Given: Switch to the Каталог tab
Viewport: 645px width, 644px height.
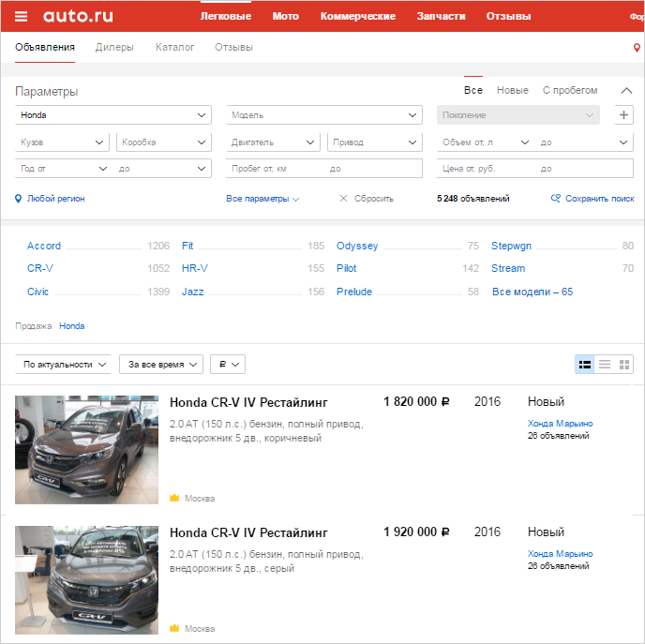Looking at the screenshot, I should pos(174,47).
